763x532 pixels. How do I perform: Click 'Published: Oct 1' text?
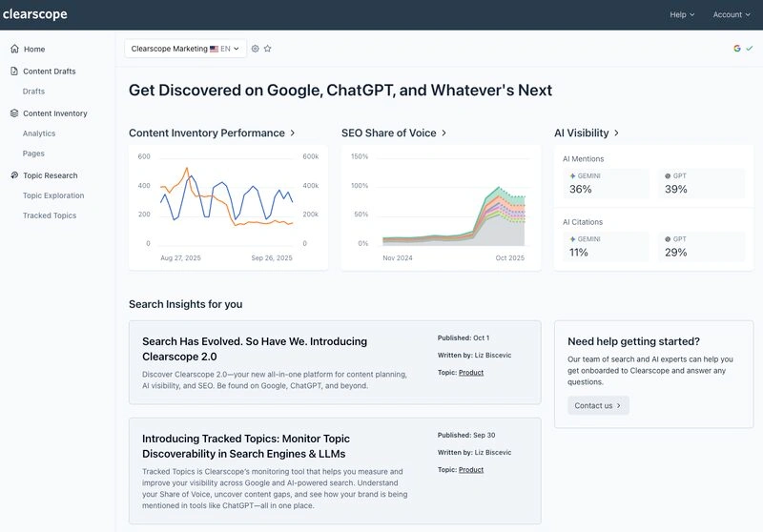(x=464, y=338)
